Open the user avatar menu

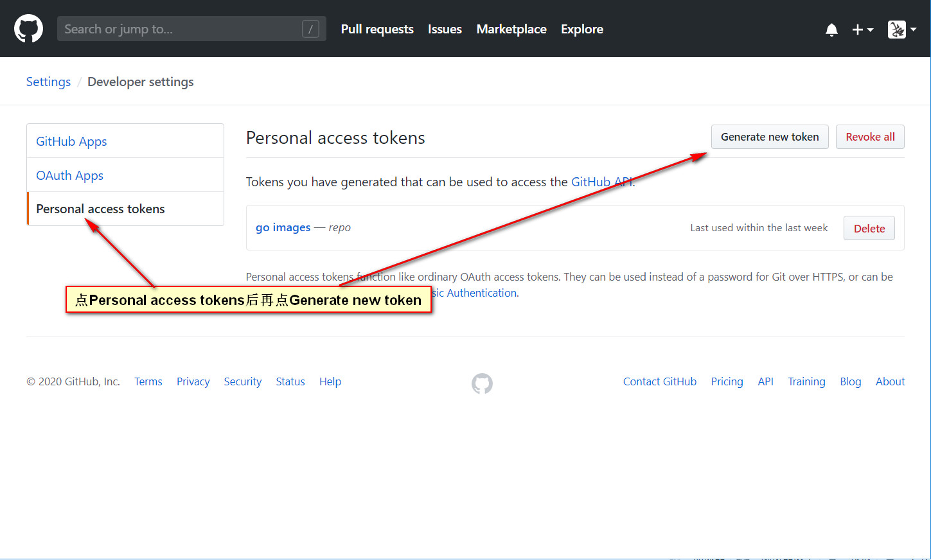pos(902,29)
